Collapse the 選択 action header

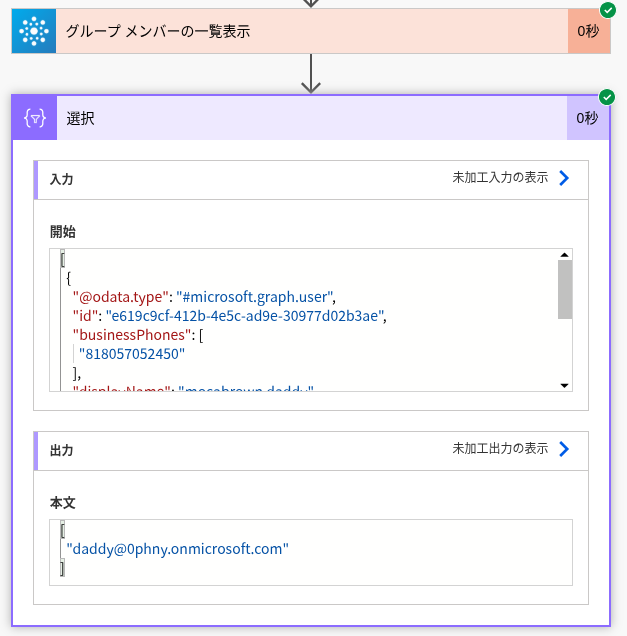click(x=311, y=118)
